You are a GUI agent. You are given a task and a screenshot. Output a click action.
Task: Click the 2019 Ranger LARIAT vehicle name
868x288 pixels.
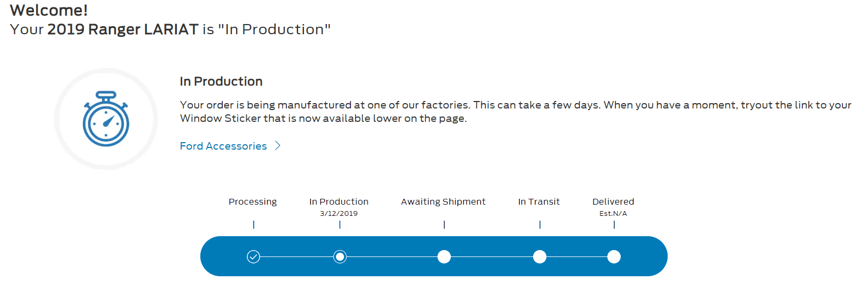[123, 29]
